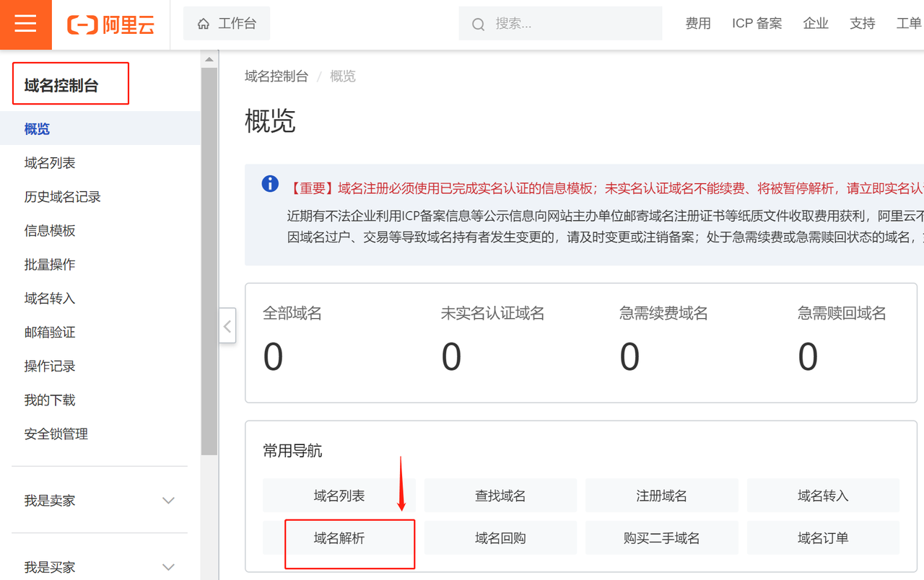Click the 阿里云 logo

pyautogui.click(x=110, y=23)
